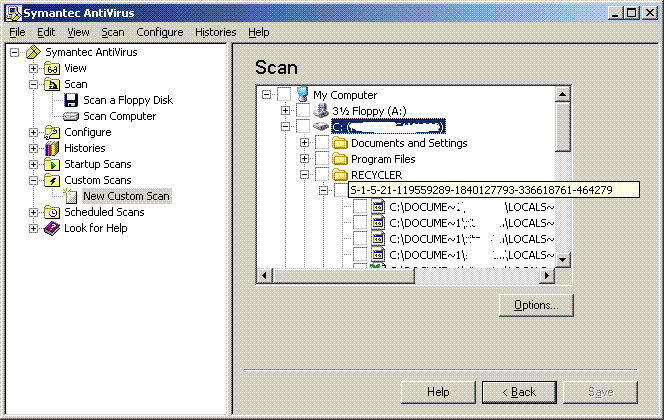Check the 3½ Floppy (A:) checkbox
Screen dimensions: 664x420
pos(303,111)
